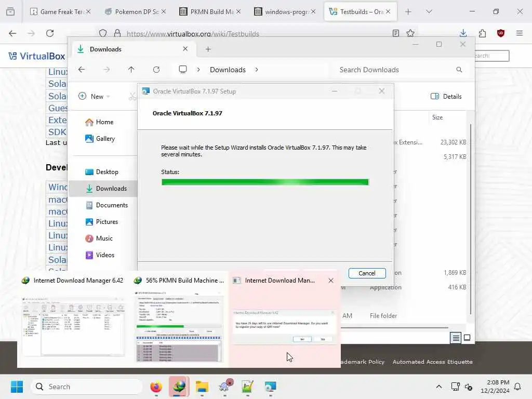The image size is (532, 399).
Task: Select the 56% PKMN Build Machine preview
Action: [179, 319]
